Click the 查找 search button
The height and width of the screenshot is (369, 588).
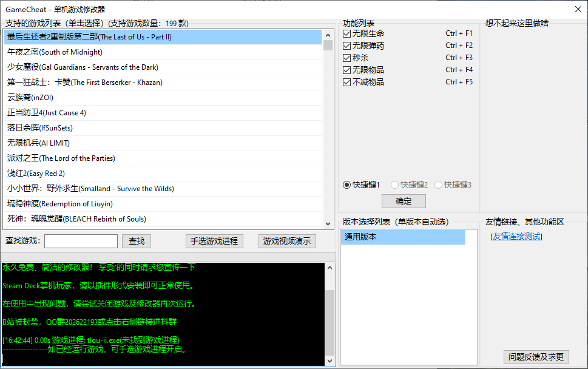[x=136, y=241]
